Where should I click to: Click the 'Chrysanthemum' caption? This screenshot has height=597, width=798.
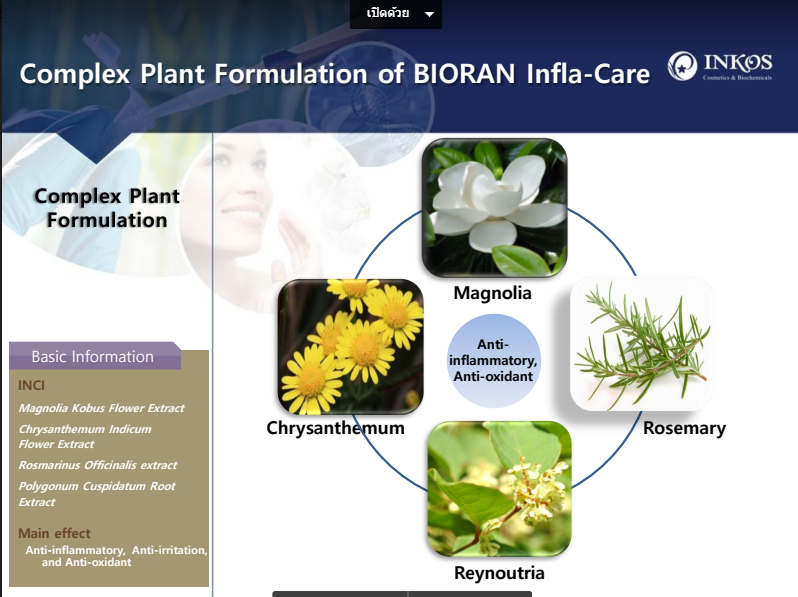tap(335, 428)
